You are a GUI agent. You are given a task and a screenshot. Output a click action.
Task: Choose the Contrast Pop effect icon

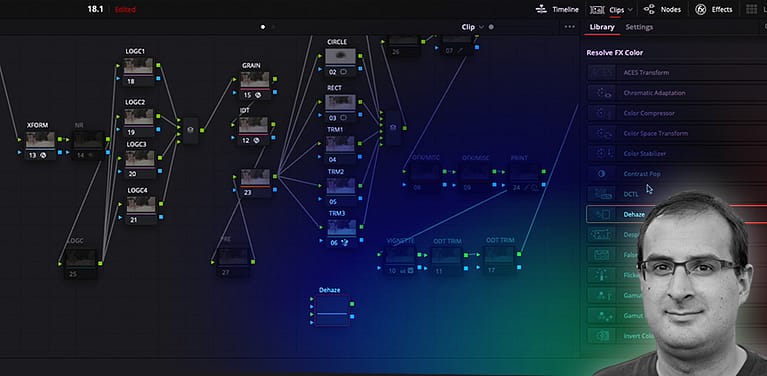[x=601, y=174]
